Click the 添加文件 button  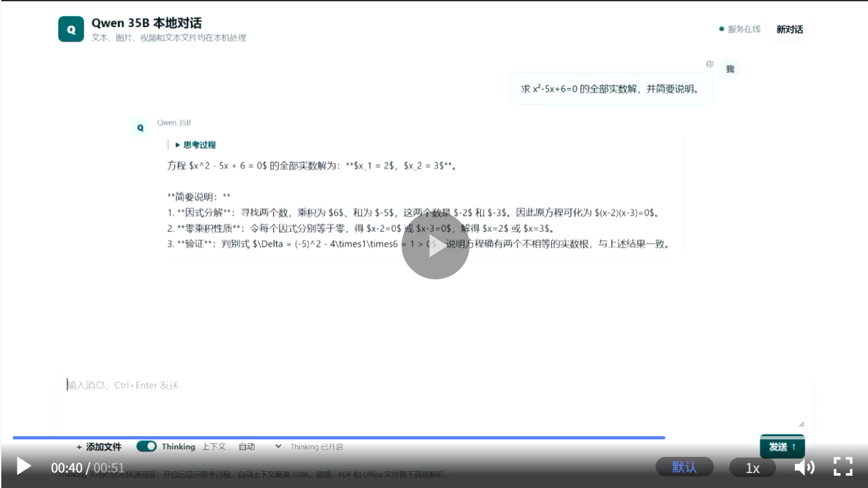pyautogui.click(x=98, y=447)
